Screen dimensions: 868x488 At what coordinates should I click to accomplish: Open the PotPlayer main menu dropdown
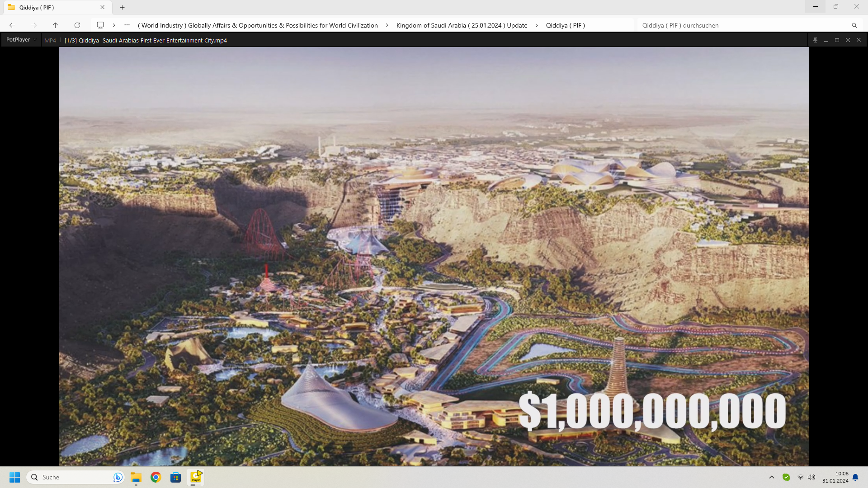tap(21, 40)
